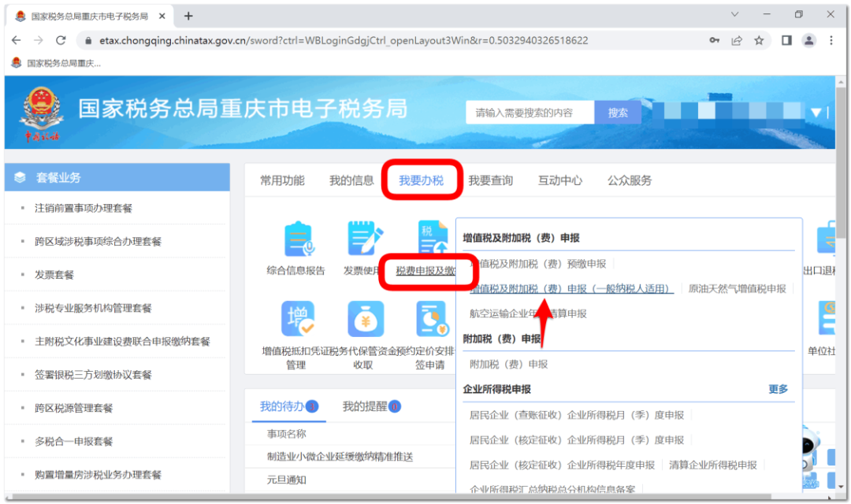Switch to 我要查询 tab

coord(491,180)
